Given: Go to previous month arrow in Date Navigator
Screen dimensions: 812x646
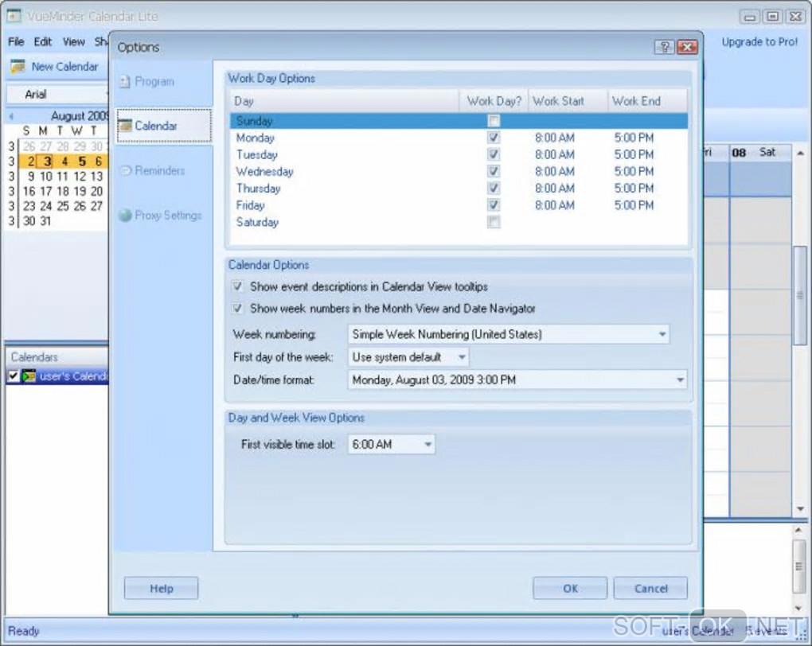Looking at the screenshot, I should coord(11,116).
